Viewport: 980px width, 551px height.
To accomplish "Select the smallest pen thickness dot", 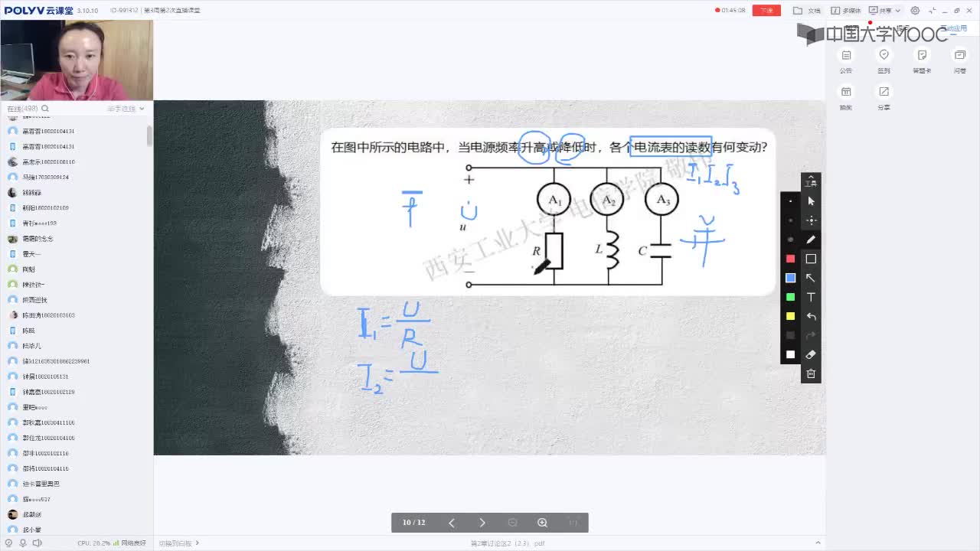I will pyautogui.click(x=791, y=201).
